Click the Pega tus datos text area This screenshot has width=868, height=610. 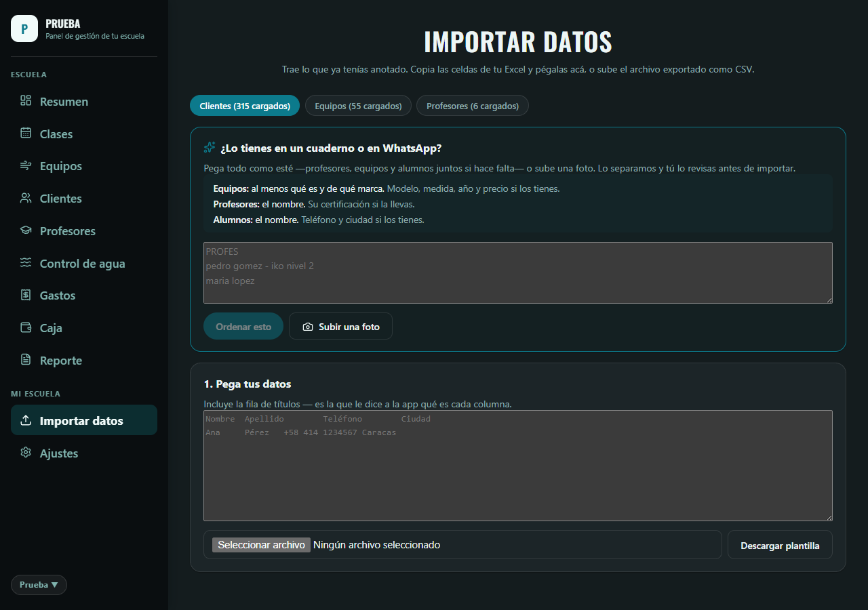click(x=518, y=466)
